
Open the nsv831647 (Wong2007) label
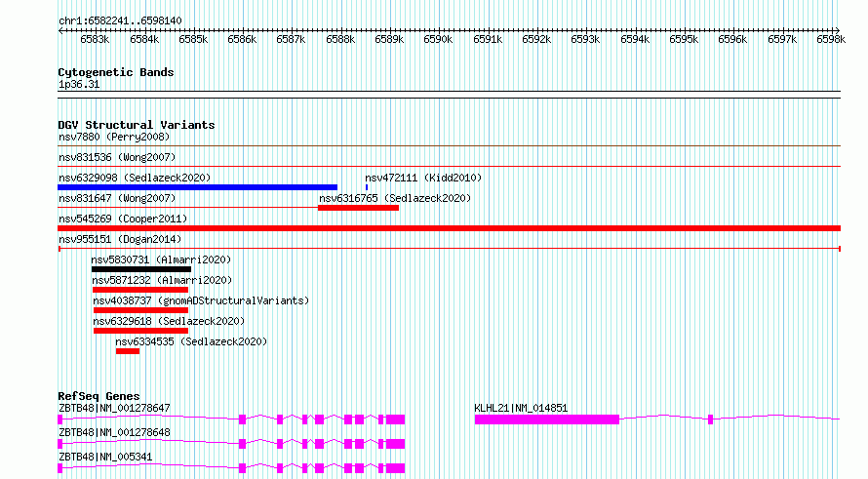(x=117, y=198)
